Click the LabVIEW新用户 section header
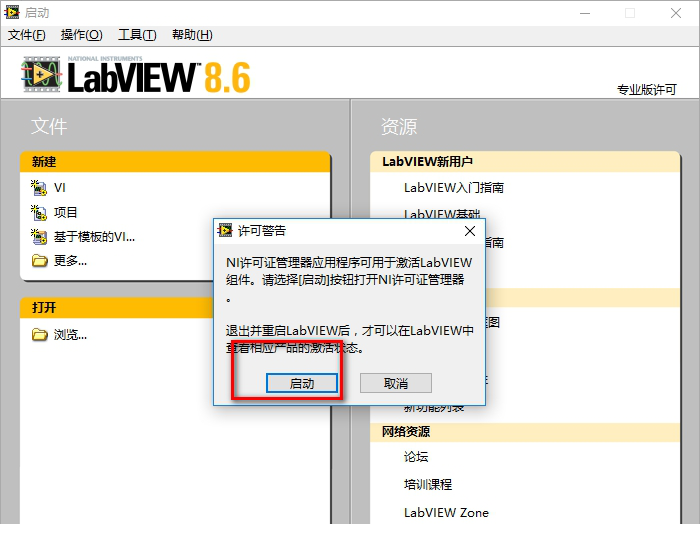This screenshot has width=700, height=544. click(x=525, y=162)
